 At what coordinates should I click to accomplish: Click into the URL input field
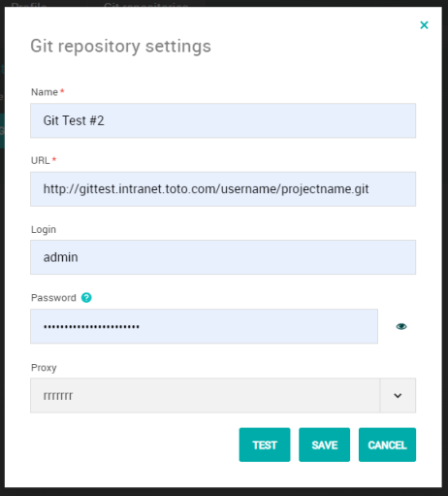click(223, 189)
